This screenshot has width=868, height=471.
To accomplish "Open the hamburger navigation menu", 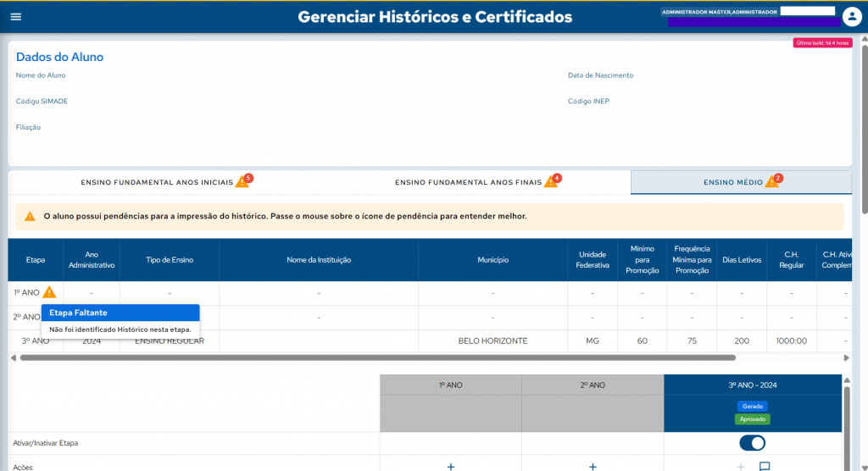I will 16,17.
